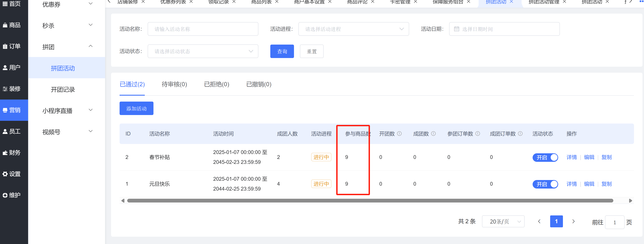Open the 装修 decoration sidebar icon
Screen dimensions: 644x244
pos(5,89)
